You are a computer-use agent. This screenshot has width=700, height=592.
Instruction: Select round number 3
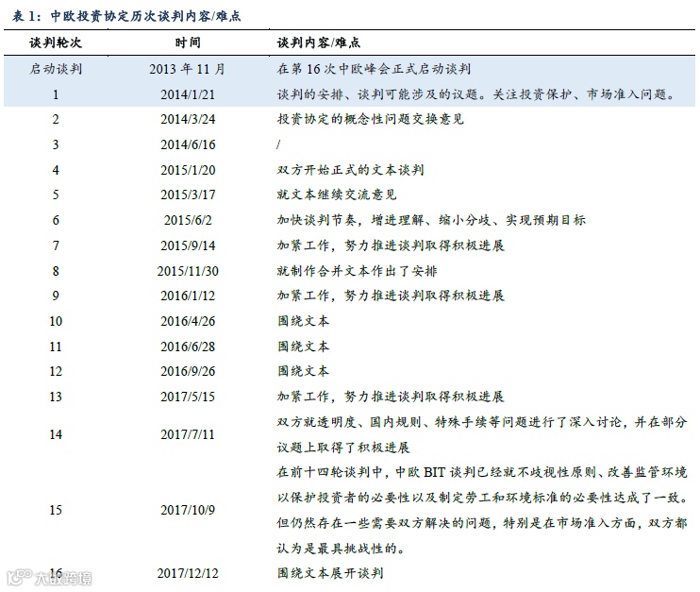[56, 144]
